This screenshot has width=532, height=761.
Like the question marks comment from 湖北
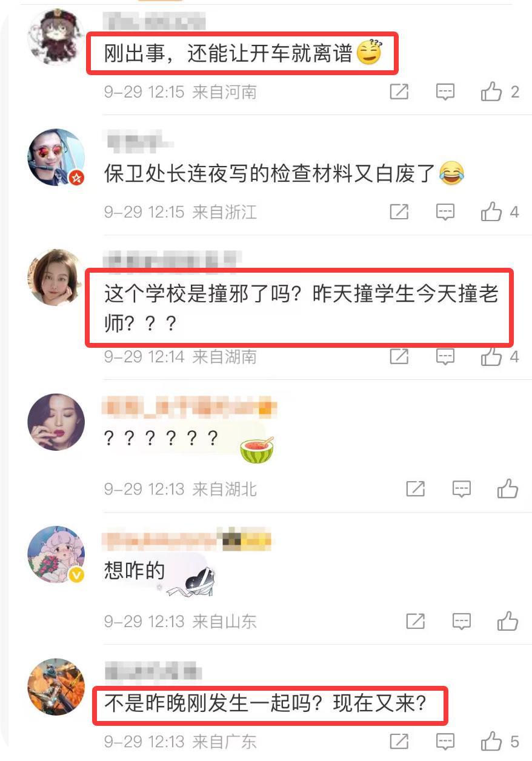tap(508, 489)
